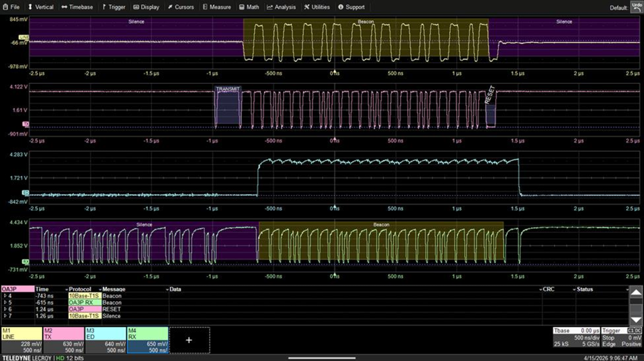Open the M3 ED trace descriptor box
The height and width of the screenshot is (361, 644).
pos(106,340)
